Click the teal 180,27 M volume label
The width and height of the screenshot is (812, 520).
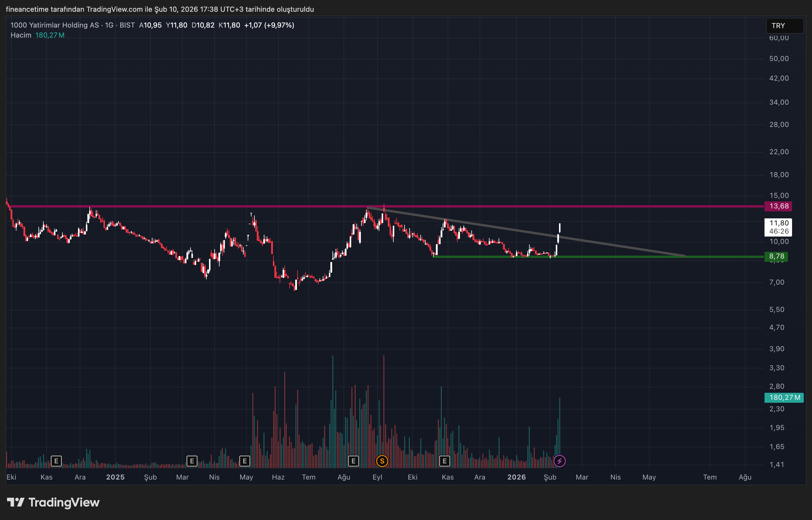pyautogui.click(x=784, y=397)
